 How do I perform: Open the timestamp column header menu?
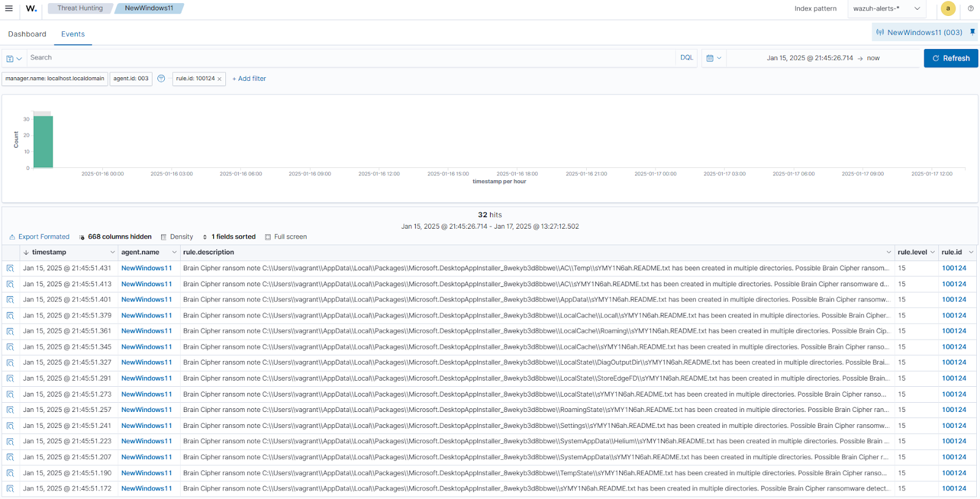point(113,253)
